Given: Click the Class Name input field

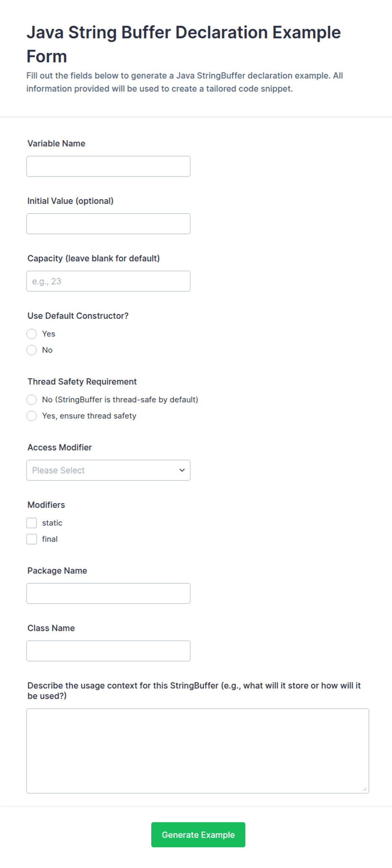Looking at the screenshot, I should pos(108,651).
